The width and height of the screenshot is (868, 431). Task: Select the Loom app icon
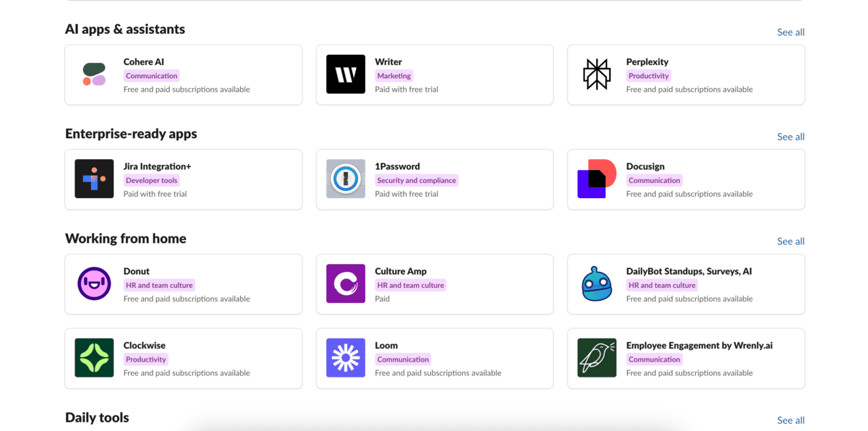[345, 358]
